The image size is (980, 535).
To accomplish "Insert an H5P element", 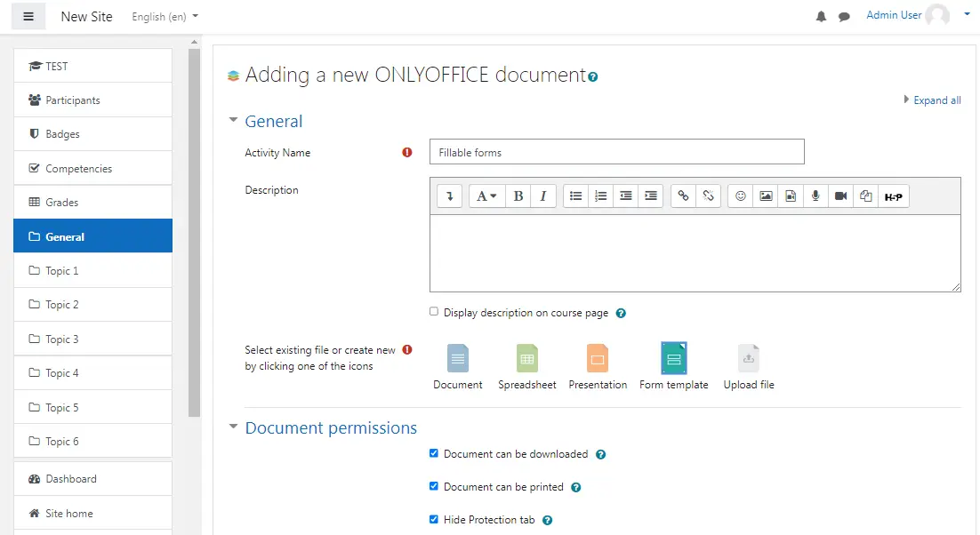I will click(x=893, y=196).
